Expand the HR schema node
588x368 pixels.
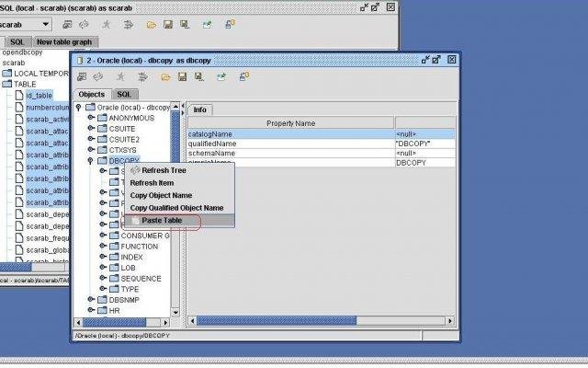coord(90,310)
